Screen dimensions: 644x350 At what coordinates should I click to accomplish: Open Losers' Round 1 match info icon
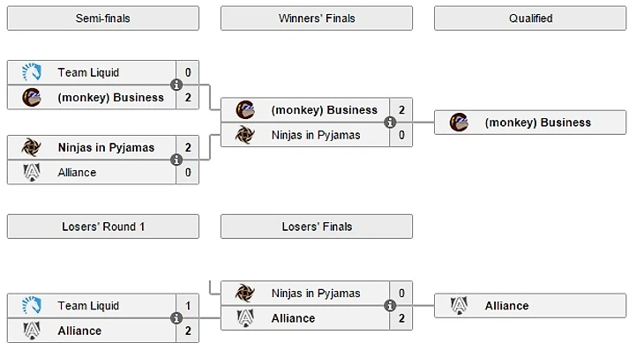coord(176,317)
